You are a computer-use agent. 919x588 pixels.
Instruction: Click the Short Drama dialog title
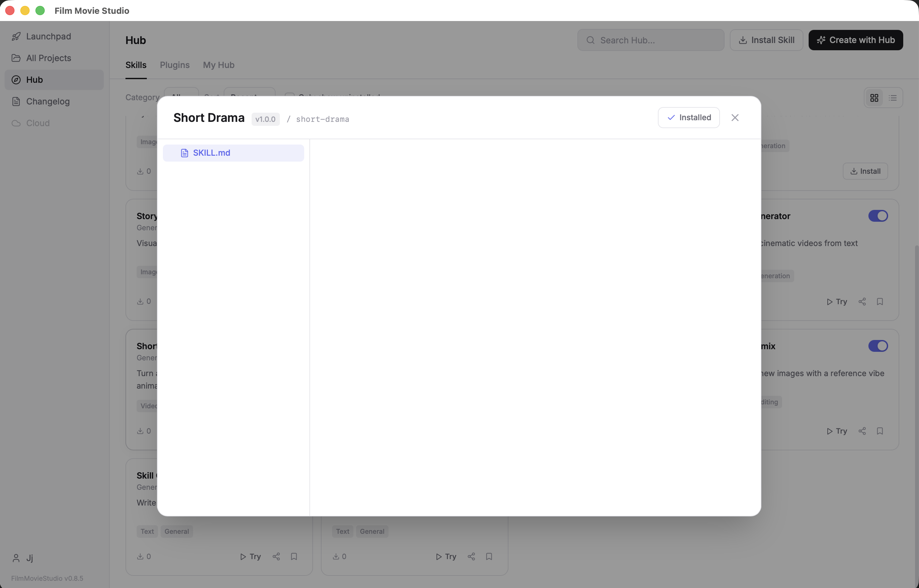[209, 118]
